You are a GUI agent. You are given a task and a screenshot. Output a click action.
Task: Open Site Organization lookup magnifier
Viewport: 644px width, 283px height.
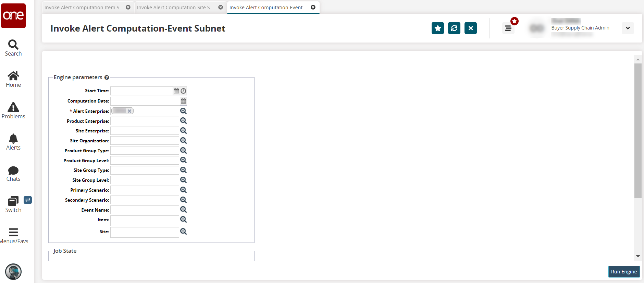point(184,141)
